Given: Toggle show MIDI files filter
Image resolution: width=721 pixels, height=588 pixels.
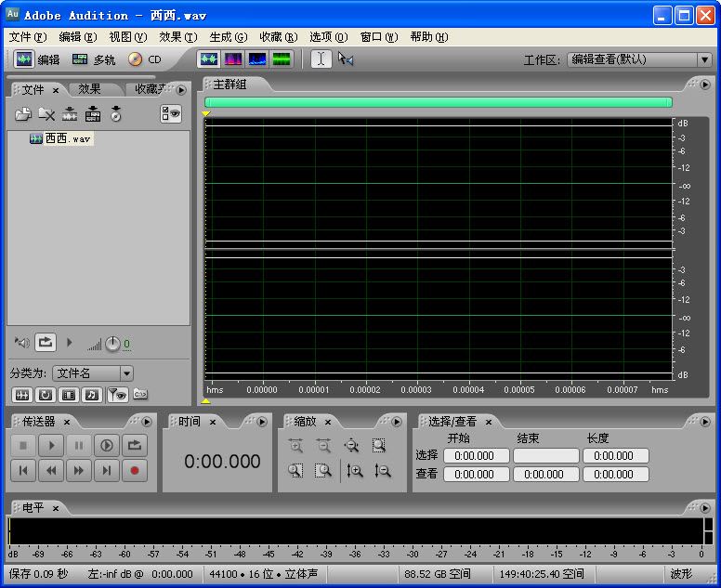Looking at the screenshot, I should 92,395.
